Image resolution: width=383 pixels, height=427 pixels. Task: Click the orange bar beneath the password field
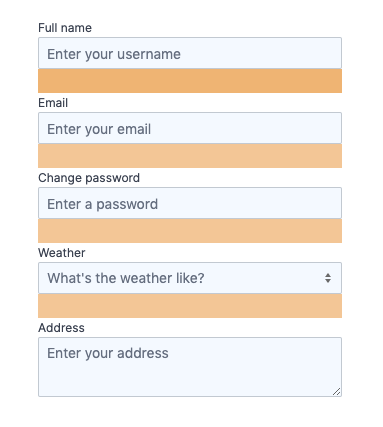[190, 231]
